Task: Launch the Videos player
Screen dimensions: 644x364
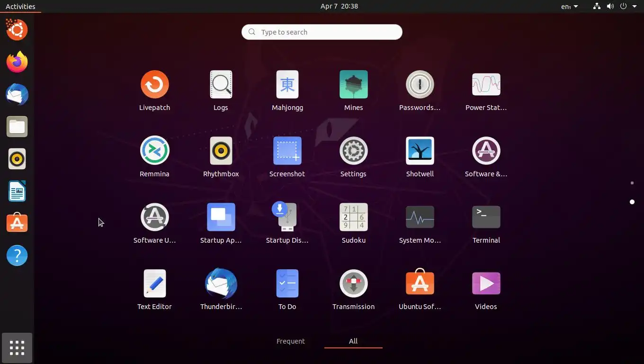Action: coord(486,290)
